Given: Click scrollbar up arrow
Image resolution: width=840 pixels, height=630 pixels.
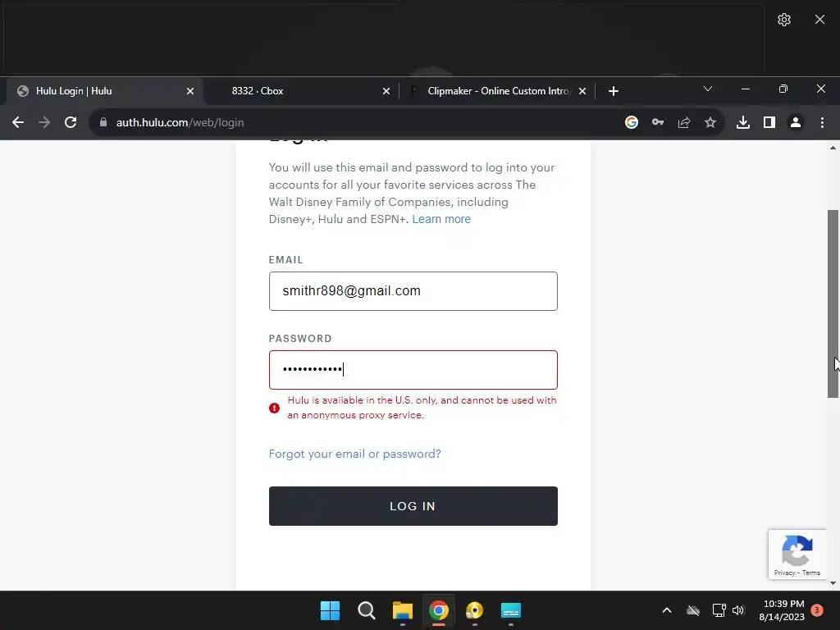Looking at the screenshot, I should pos(833,148).
